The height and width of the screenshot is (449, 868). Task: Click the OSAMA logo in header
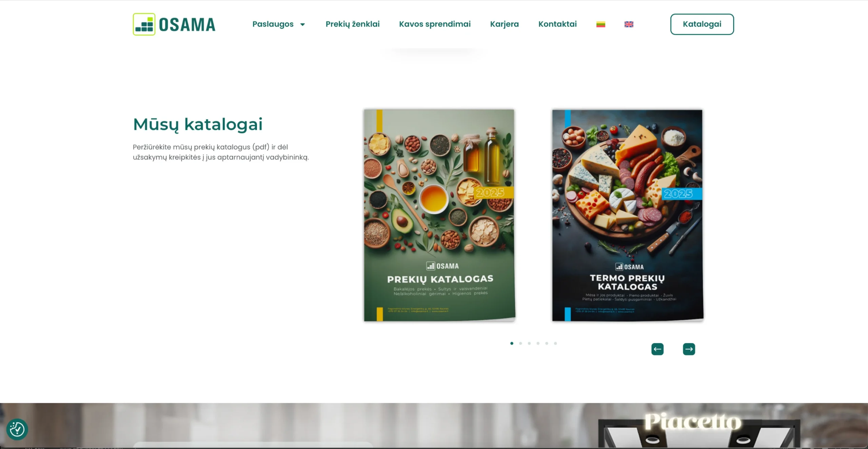pyautogui.click(x=174, y=24)
